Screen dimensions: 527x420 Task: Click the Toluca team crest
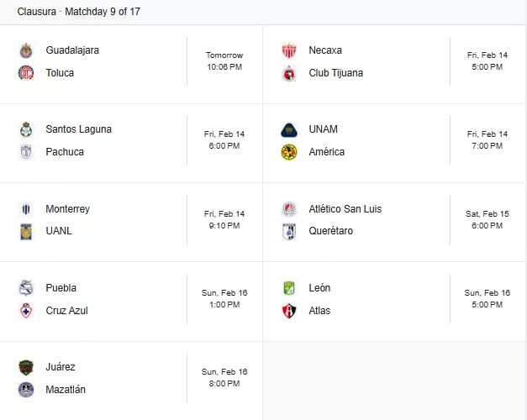pos(26,73)
